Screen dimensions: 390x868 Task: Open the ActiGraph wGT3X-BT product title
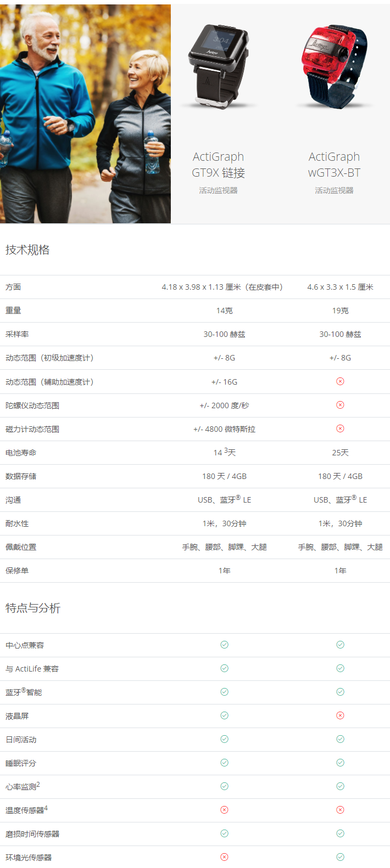pyautogui.click(x=334, y=165)
